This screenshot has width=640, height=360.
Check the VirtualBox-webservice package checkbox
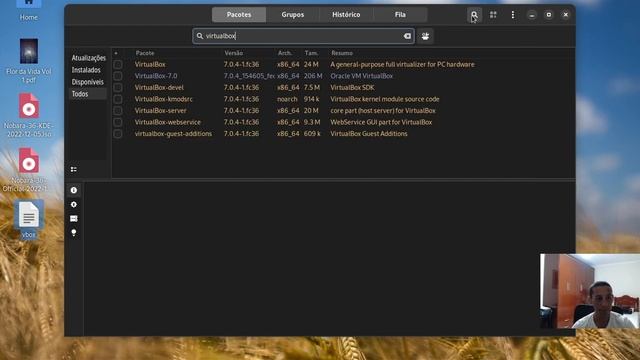point(118,122)
